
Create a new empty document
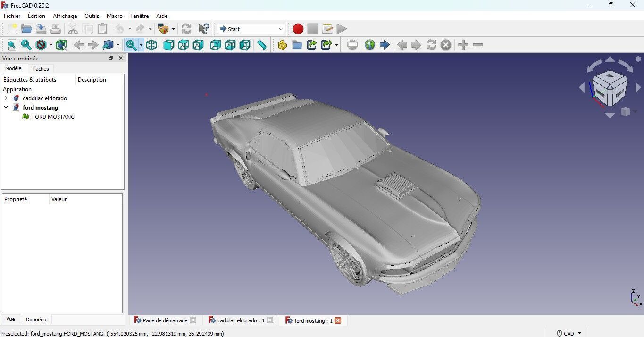[x=12, y=29]
